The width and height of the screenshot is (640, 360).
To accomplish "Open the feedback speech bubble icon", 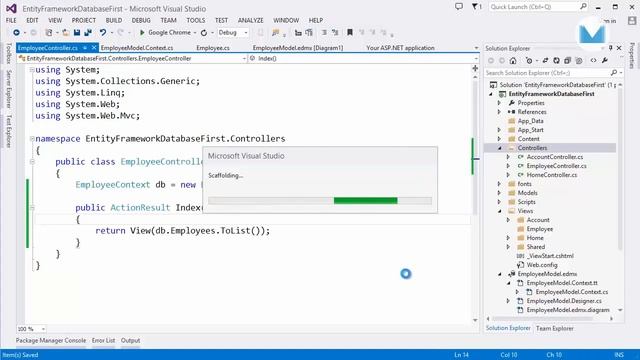I will click(x=459, y=7).
